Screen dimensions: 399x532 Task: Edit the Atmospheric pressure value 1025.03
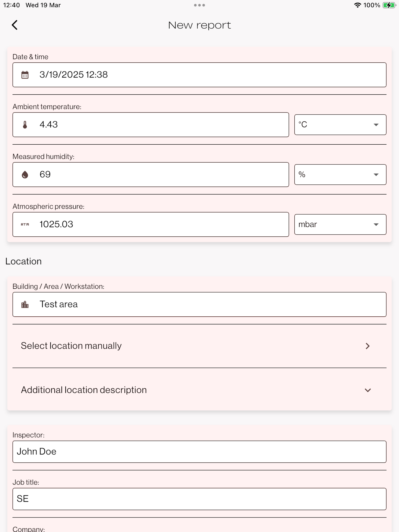151,224
